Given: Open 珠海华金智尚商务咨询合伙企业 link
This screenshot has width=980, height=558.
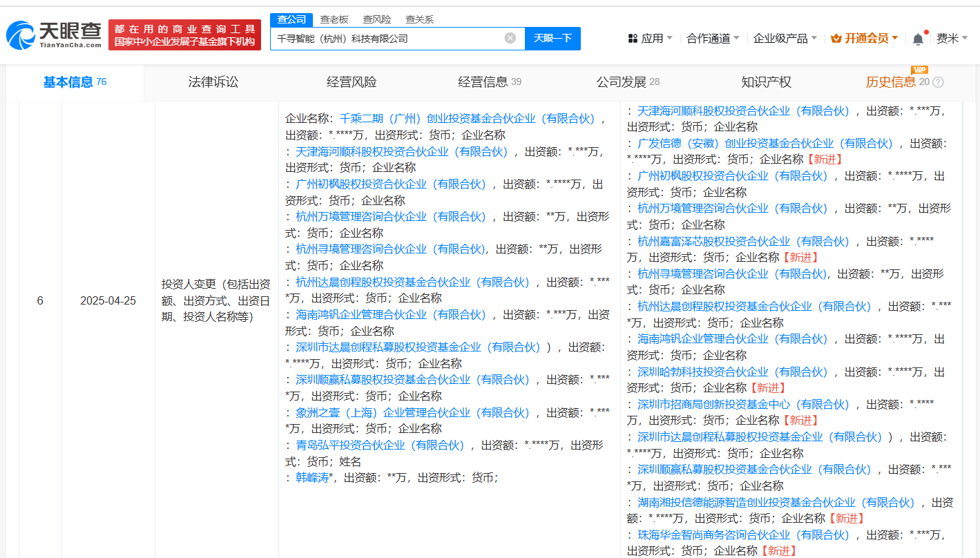Looking at the screenshot, I should (x=743, y=535).
